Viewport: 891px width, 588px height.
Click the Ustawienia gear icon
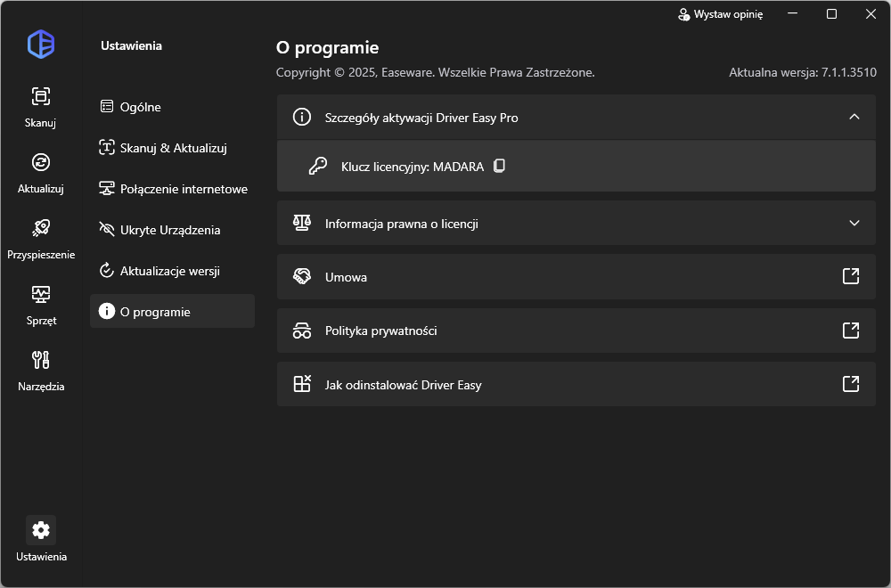(41, 530)
